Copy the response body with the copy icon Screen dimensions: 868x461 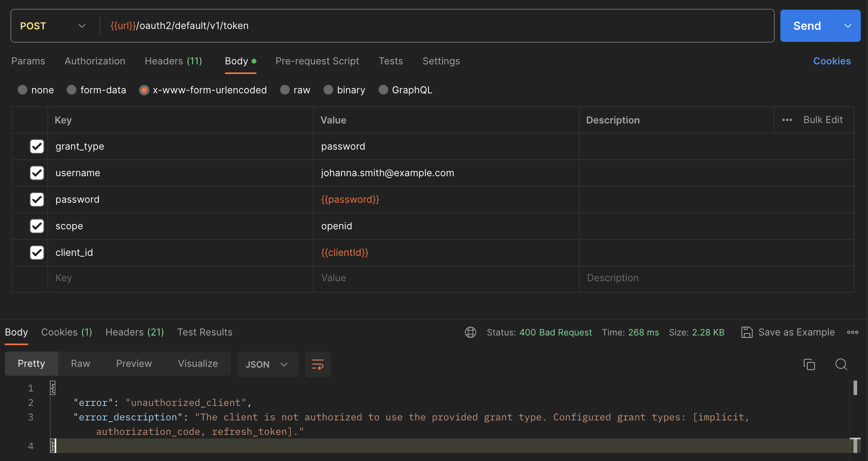(x=809, y=364)
